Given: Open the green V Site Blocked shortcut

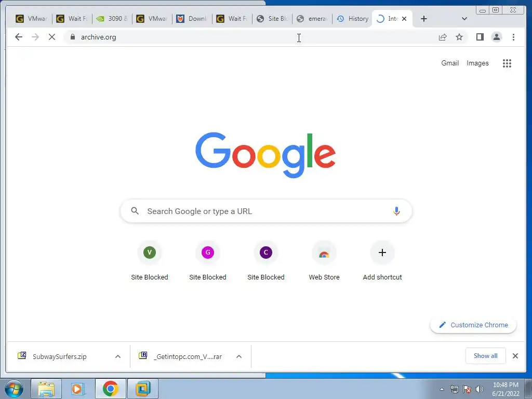Looking at the screenshot, I should (x=150, y=261).
